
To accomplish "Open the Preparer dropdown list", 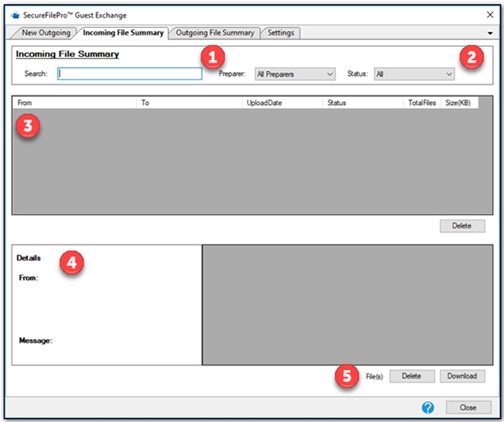I will point(295,74).
